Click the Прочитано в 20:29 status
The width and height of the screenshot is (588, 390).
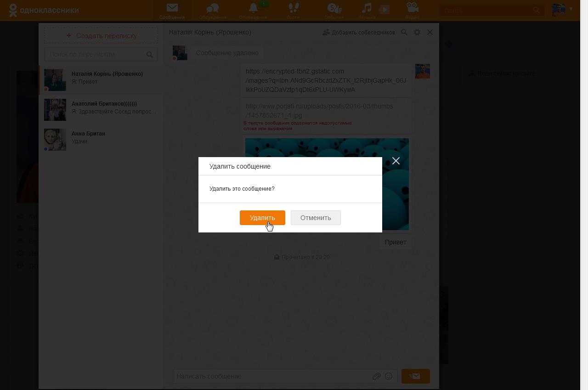pyautogui.click(x=302, y=257)
